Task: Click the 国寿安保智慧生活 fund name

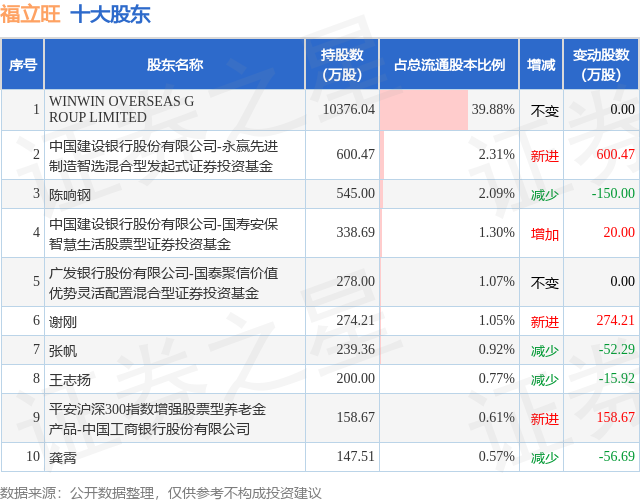Action: [x=163, y=234]
